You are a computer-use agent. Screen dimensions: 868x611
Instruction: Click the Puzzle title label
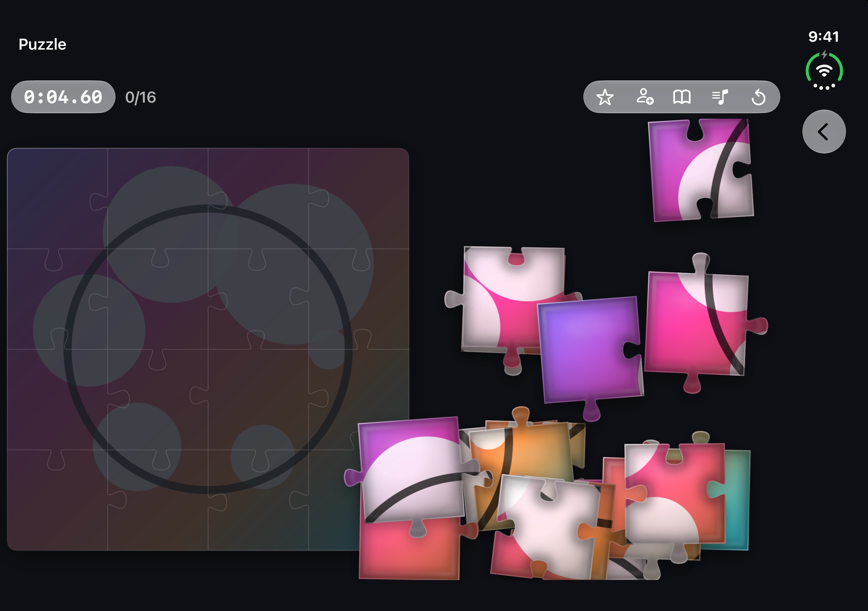(42, 45)
